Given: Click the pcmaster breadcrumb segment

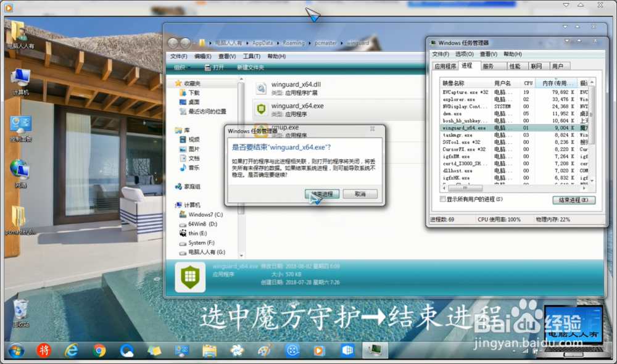Looking at the screenshot, I should coord(325,43).
